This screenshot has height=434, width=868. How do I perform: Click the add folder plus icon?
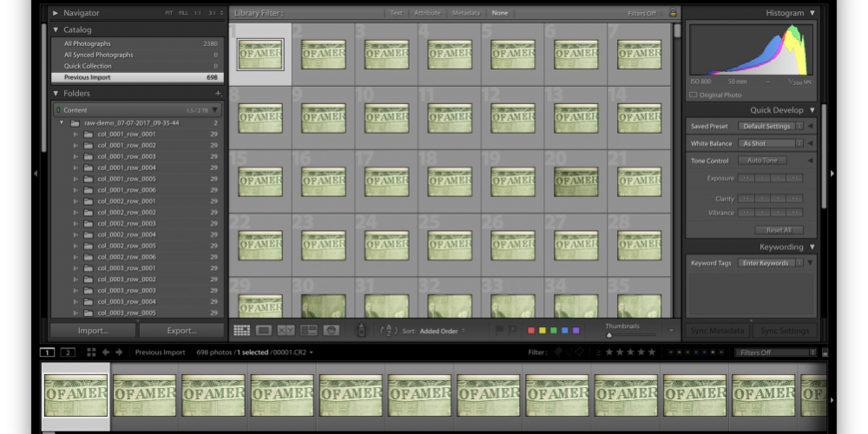(218, 94)
